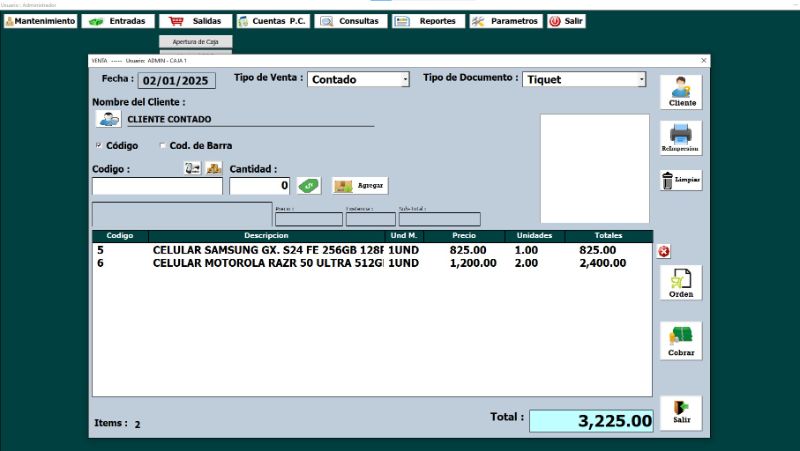Click the white product image preview box
This screenshot has width=800, height=451.
(595, 168)
